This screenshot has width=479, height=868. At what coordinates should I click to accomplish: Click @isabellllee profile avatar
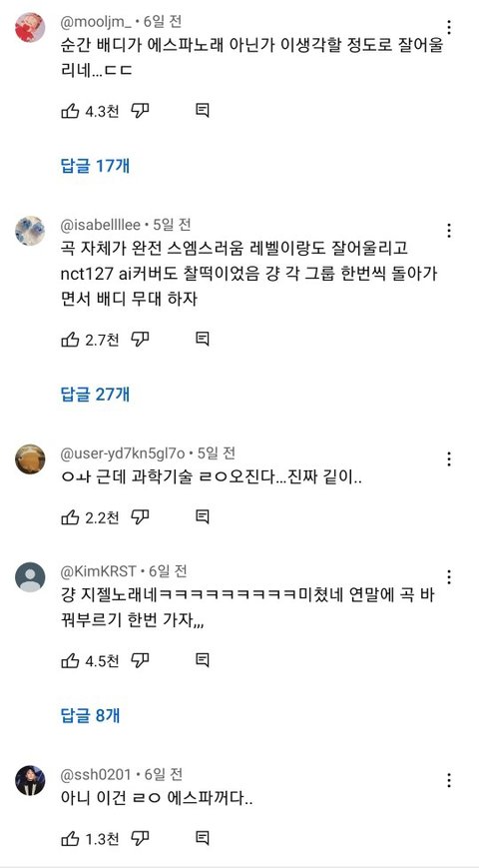pyautogui.click(x=30, y=231)
